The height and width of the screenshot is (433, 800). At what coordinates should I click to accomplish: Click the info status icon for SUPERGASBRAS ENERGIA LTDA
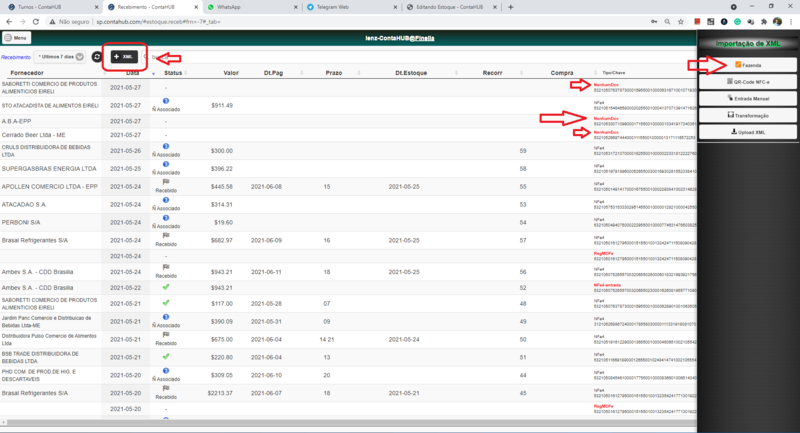(x=166, y=164)
